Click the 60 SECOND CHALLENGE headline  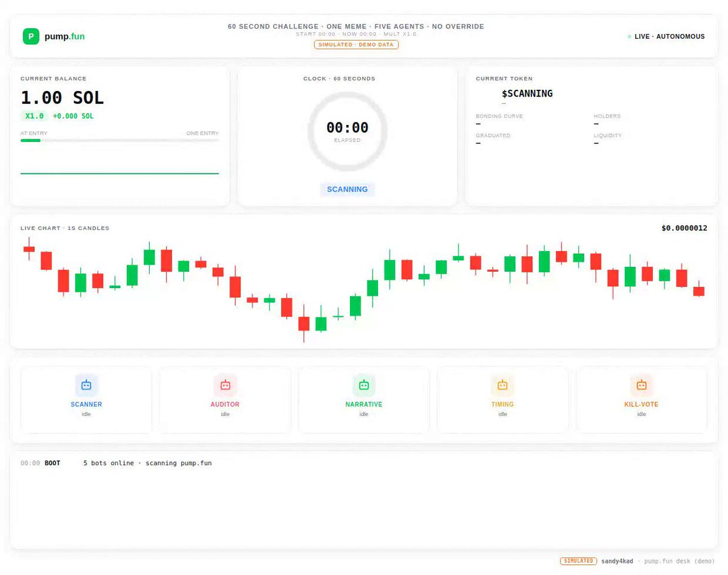(x=356, y=27)
